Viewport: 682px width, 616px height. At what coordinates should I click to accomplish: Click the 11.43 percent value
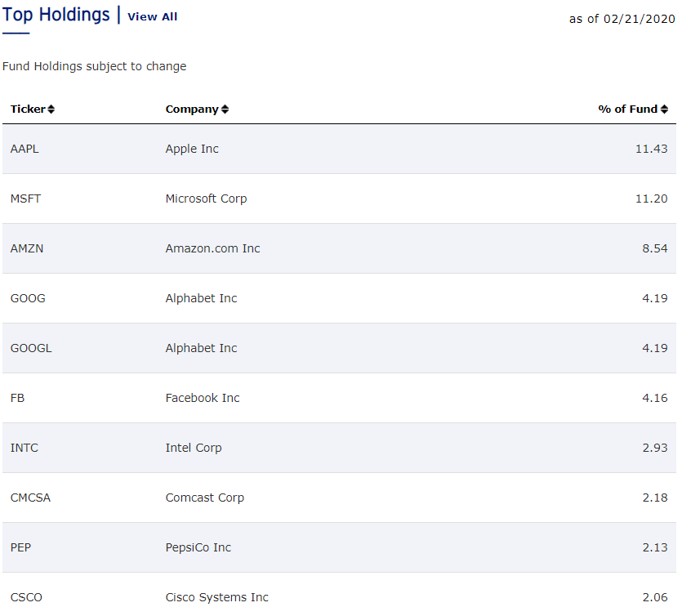pos(651,149)
